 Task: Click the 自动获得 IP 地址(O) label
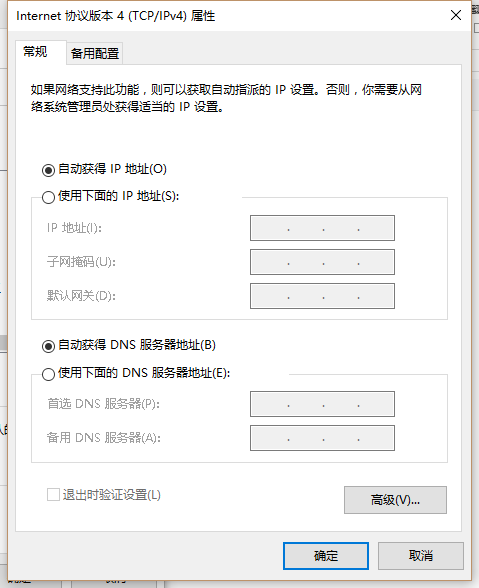(113, 169)
